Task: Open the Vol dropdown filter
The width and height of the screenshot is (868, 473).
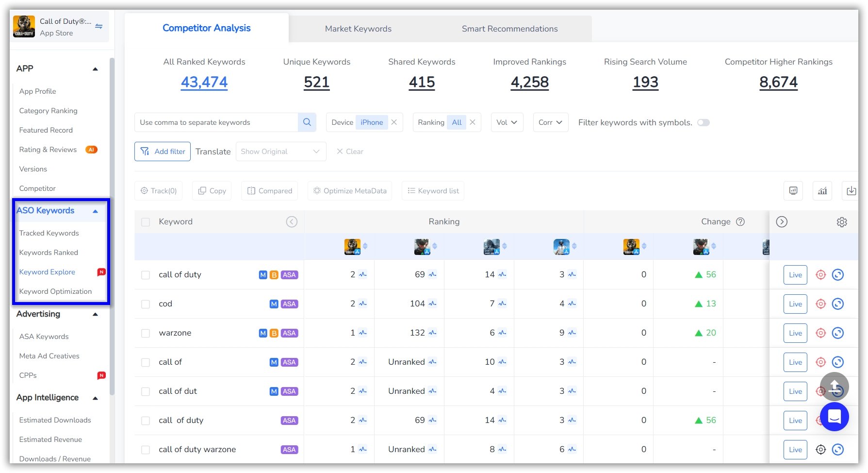Action: [507, 122]
